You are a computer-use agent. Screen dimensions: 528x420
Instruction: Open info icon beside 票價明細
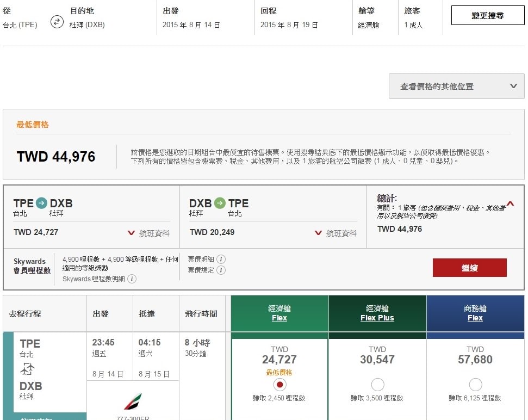(x=221, y=259)
